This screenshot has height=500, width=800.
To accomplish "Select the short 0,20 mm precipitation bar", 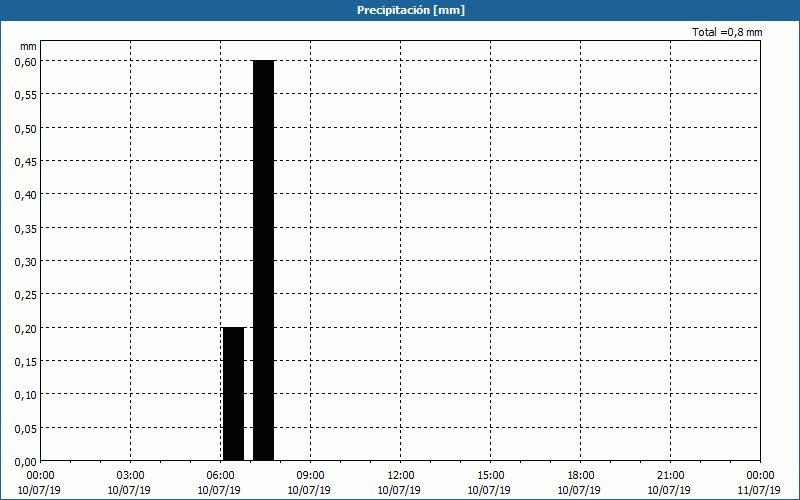I will pyautogui.click(x=234, y=394).
